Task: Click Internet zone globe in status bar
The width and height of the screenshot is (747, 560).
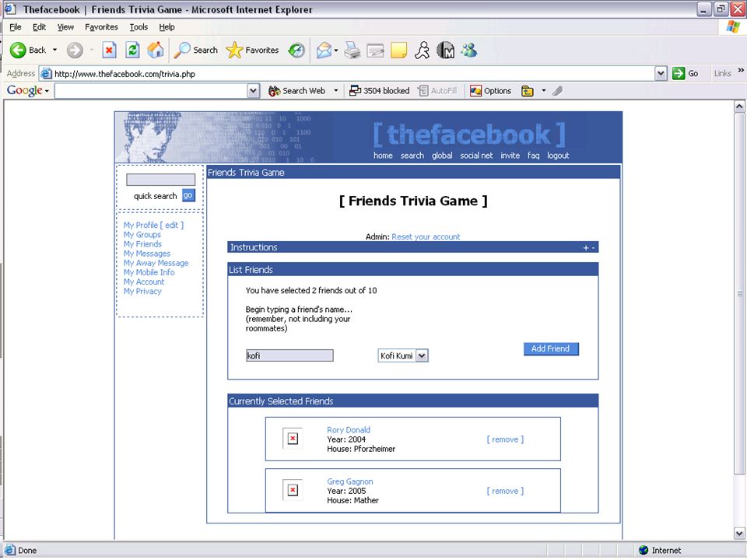Action: pyautogui.click(x=644, y=550)
